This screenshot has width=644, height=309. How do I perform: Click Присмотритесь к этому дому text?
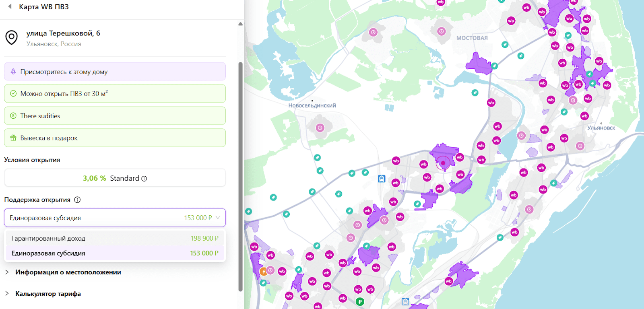click(64, 72)
